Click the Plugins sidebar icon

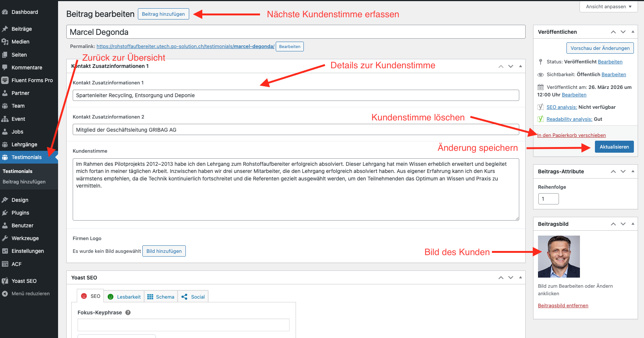[5, 213]
